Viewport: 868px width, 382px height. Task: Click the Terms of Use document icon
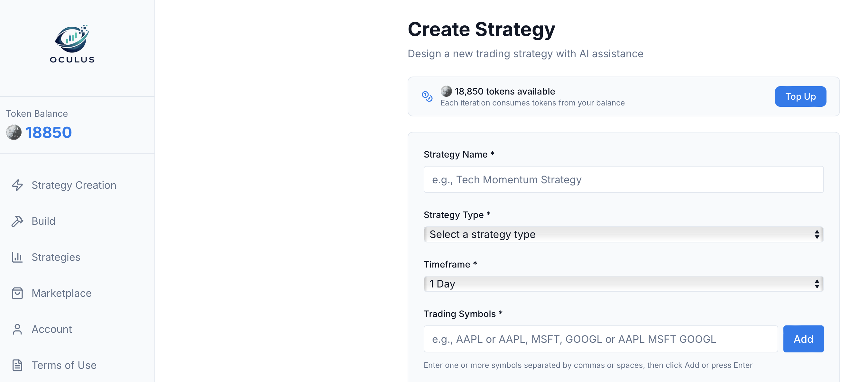pyautogui.click(x=17, y=365)
